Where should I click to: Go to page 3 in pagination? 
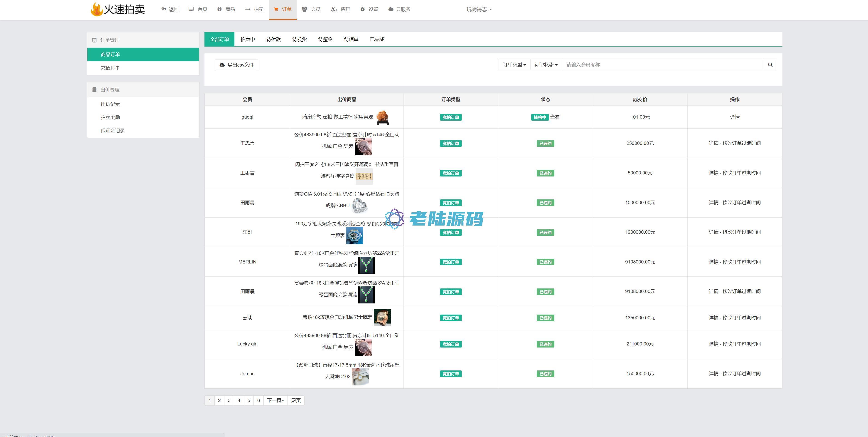point(229,400)
